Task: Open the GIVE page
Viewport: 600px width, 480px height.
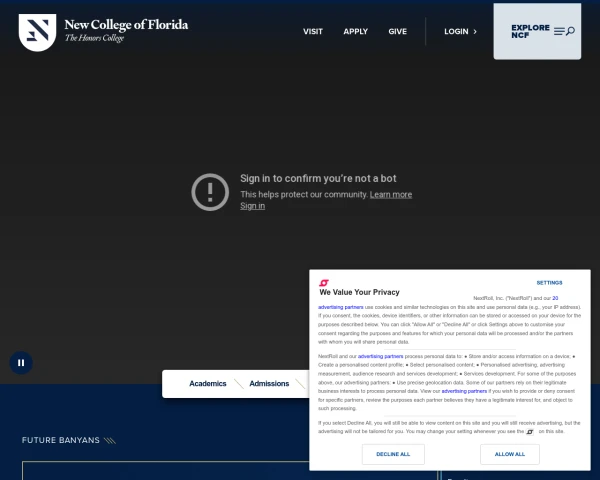Action: pos(398,32)
